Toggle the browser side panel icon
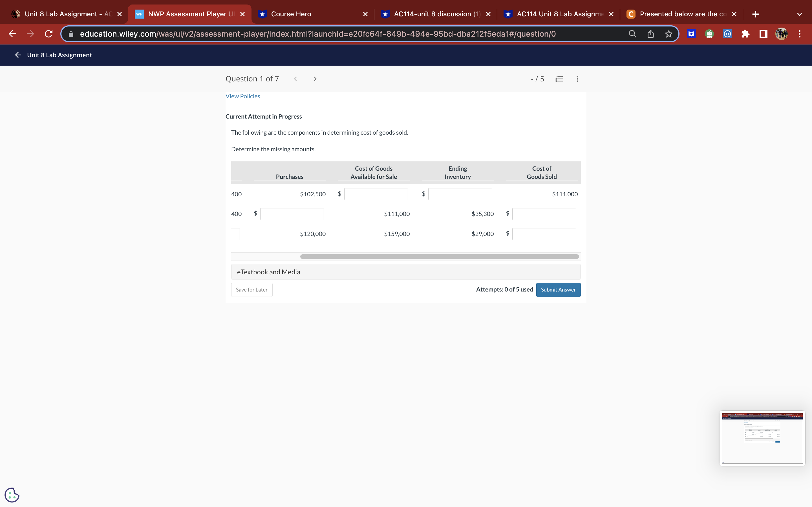Viewport: 812px width, 507px height. pos(763,34)
